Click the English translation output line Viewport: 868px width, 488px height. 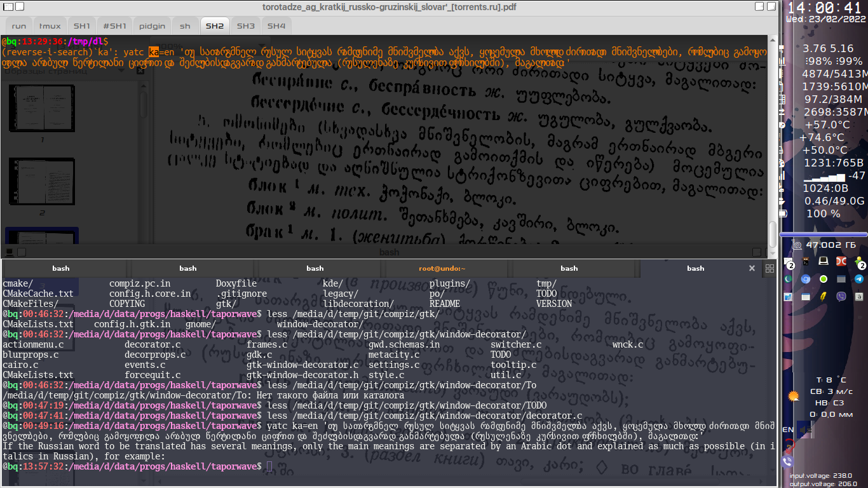coord(389,451)
